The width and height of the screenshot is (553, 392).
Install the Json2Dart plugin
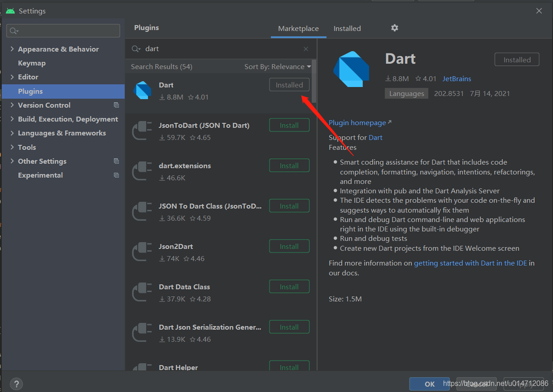(289, 246)
